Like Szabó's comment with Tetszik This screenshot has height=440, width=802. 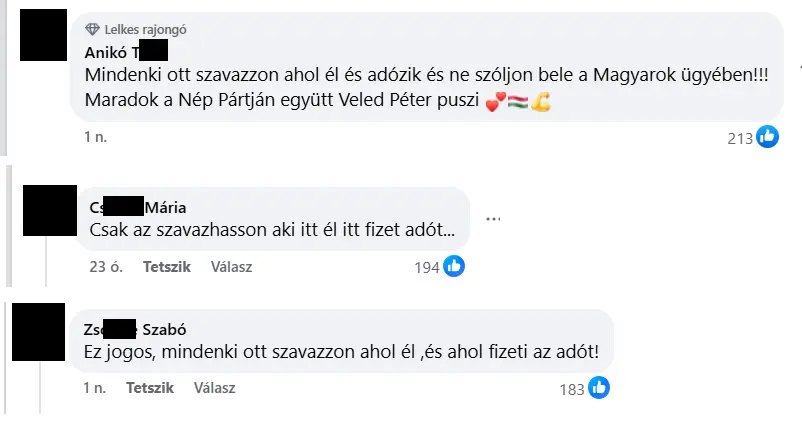click(x=150, y=388)
